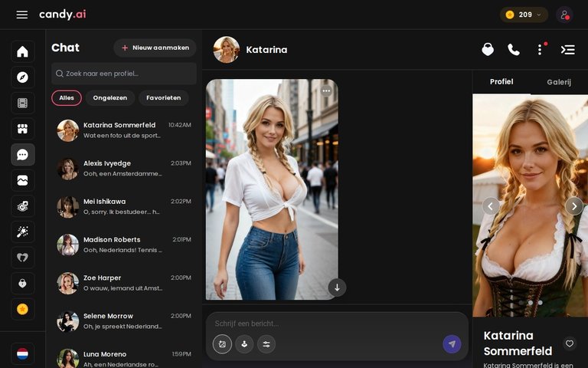Click the candy.ai logo
The height and width of the screenshot is (368, 588).
click(63, 15)
